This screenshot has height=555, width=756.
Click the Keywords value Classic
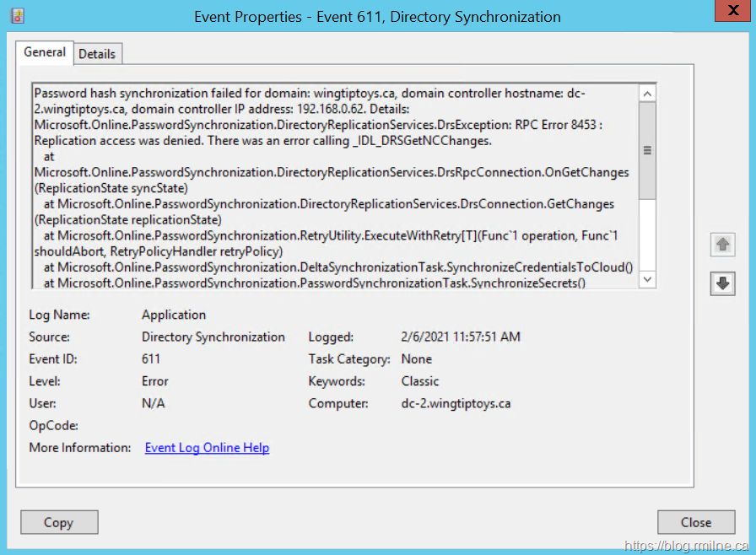420,381
